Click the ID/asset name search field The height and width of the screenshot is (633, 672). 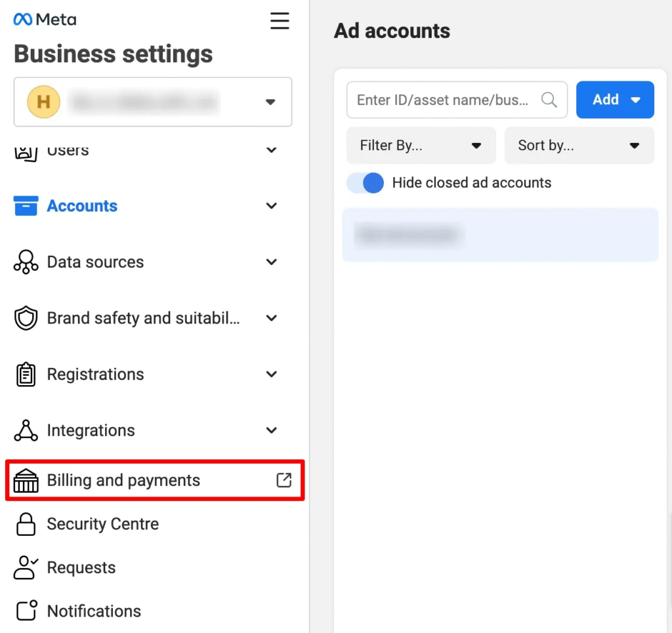[x=446, y=100]
